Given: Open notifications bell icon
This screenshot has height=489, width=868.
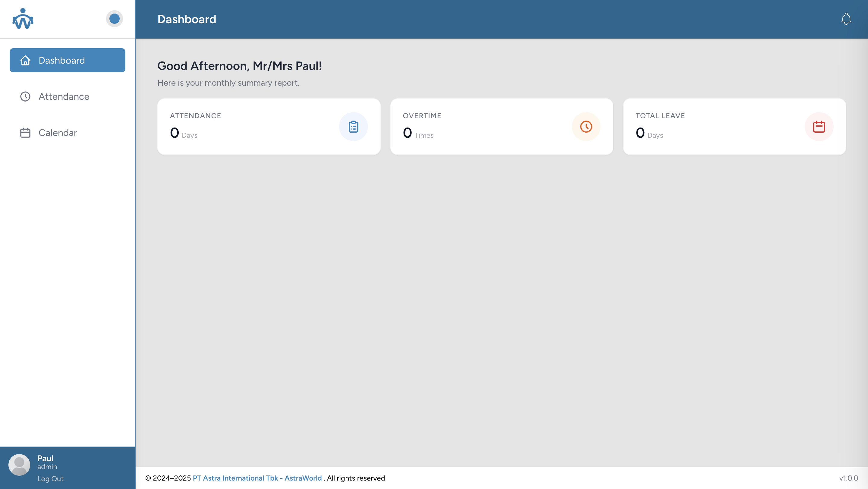Looking at the screenshot, I should [x=846, y=19].
